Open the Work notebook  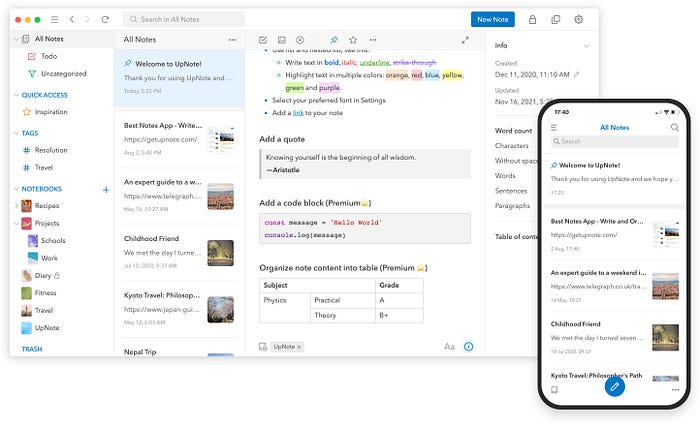(49, 258)
